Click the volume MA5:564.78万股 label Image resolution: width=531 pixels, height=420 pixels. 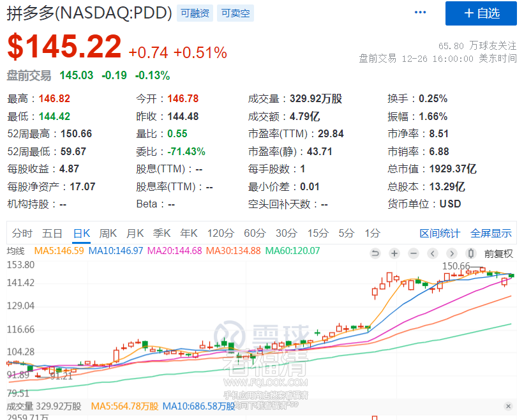tap(124, 407)
